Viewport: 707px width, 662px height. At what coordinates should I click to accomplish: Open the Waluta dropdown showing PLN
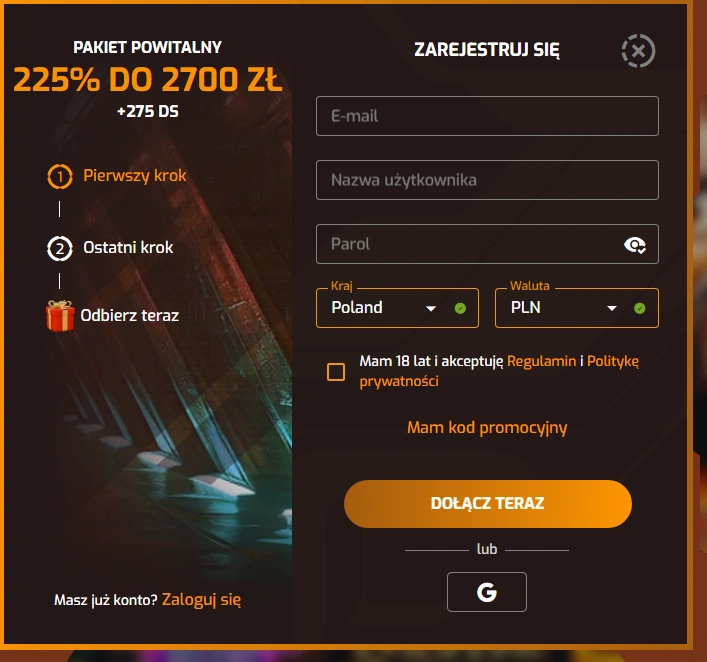click(577, 308)
